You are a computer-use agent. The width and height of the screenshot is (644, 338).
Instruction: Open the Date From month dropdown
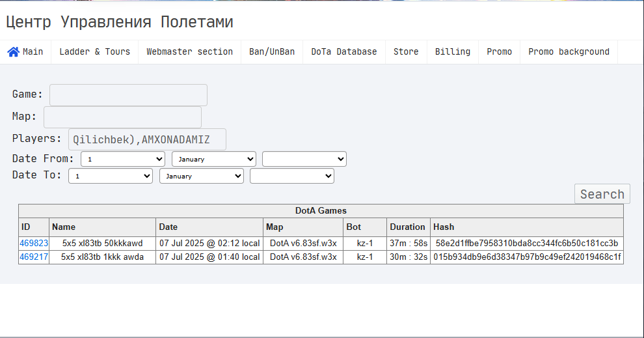(214, 159)
